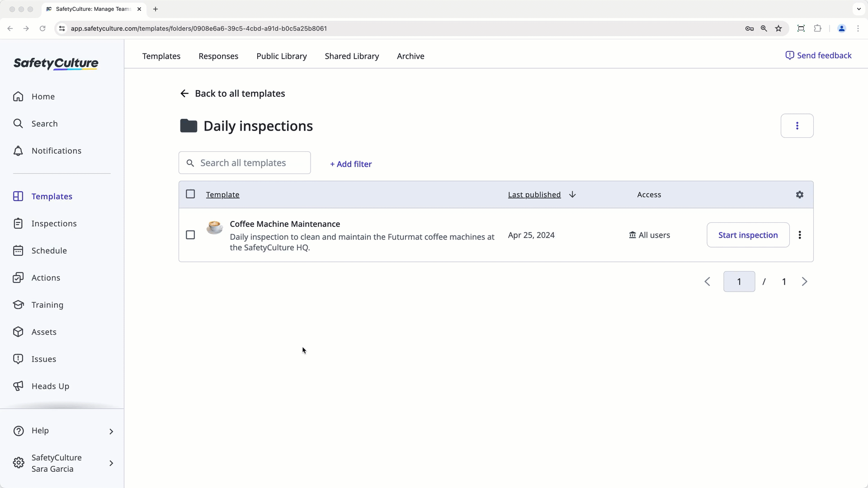868x488 pixels.
Task: Click the browser back arrow
Action: [10, 28]
